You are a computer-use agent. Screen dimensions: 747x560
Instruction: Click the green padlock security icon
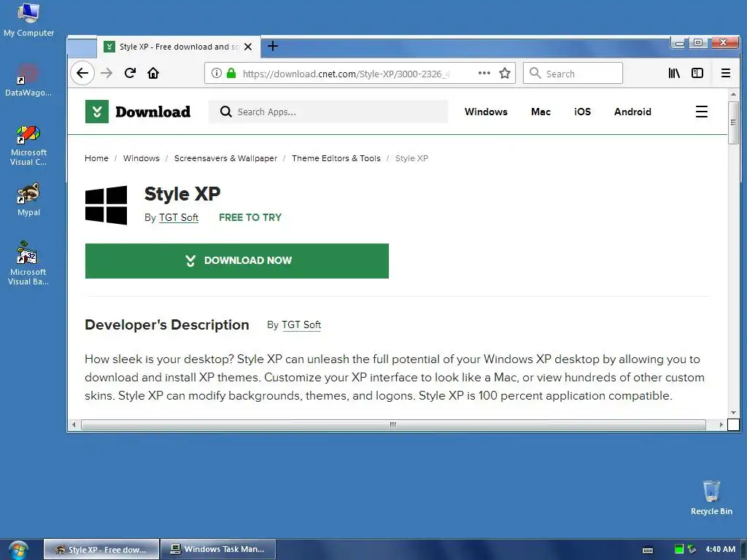pyautogui.click(x=231, y=74)
